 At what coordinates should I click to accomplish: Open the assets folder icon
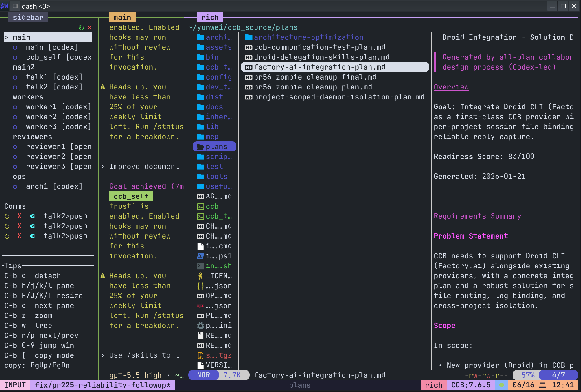[x=200, y=47]
